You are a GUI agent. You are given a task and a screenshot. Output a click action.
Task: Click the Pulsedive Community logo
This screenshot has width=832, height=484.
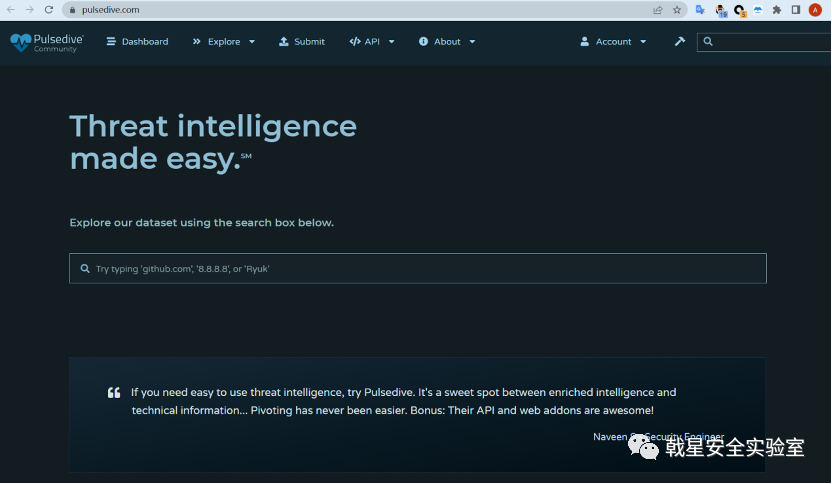point(47,42)
